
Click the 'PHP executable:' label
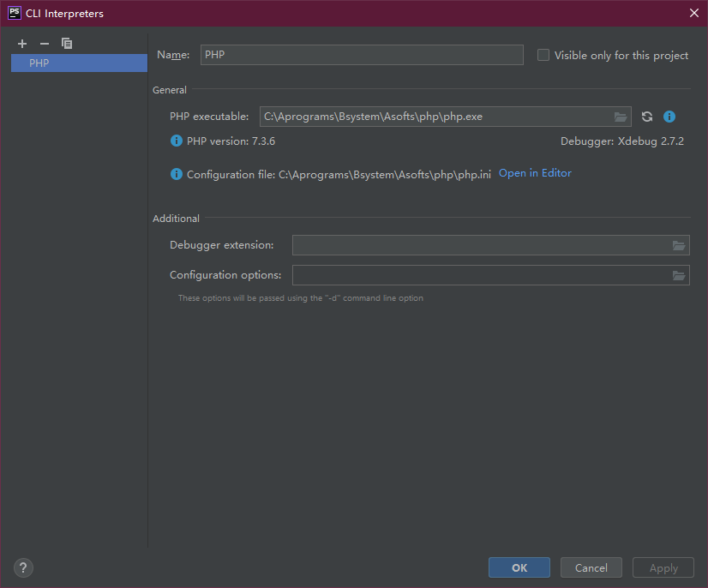(209, 117)
